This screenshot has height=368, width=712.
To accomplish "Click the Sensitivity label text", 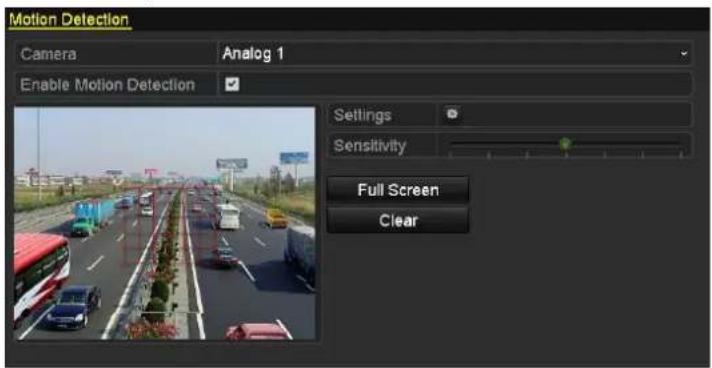I will (370, 146).
